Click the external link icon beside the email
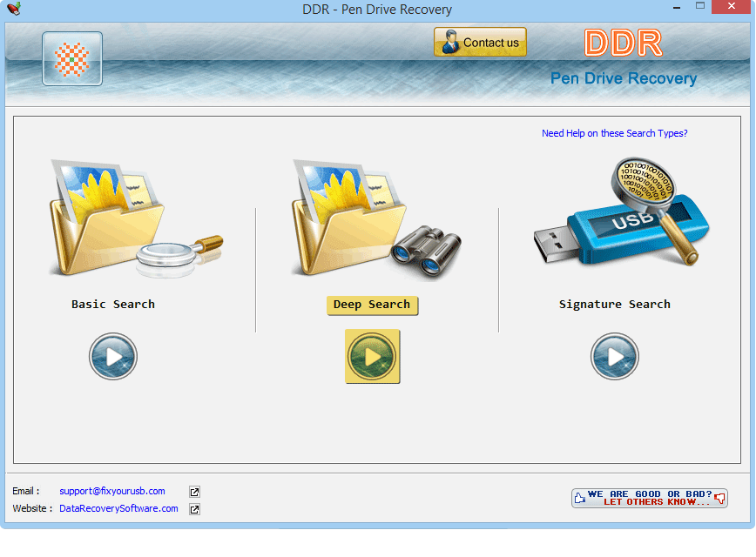756x557 pixels. (194, 492)
